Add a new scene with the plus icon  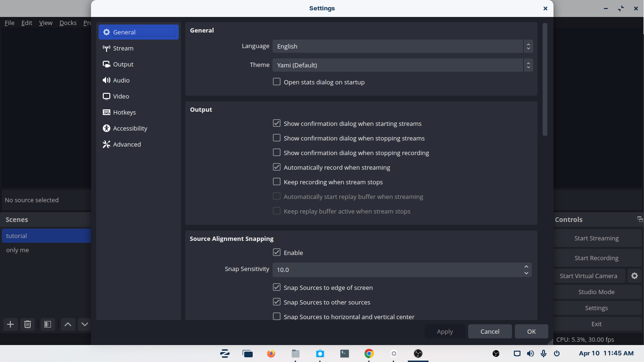pyautogui.click(x=10, y=324)
